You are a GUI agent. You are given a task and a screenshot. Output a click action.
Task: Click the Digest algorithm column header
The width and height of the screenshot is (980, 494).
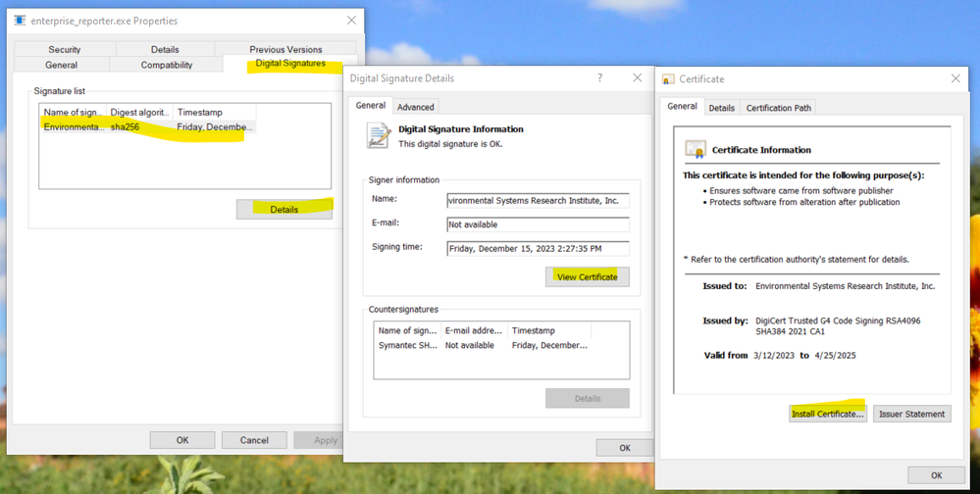tap(139, 113)
